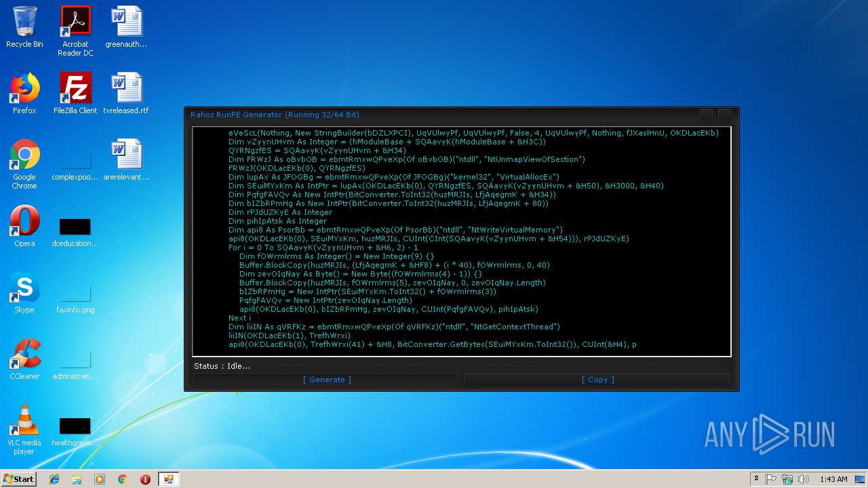The height and width of the screenshot is (488, 868).
Task: Click line containing NtGetContextThread
Action: (x=394, y=327)
